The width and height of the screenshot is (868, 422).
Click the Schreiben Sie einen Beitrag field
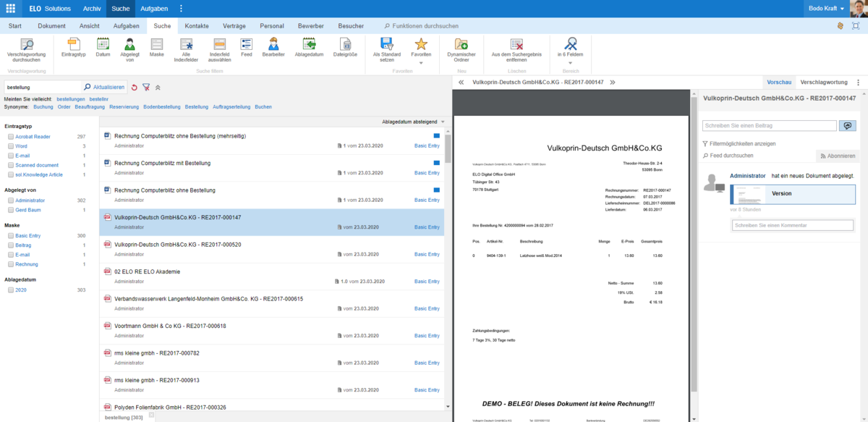click(770, 125)
